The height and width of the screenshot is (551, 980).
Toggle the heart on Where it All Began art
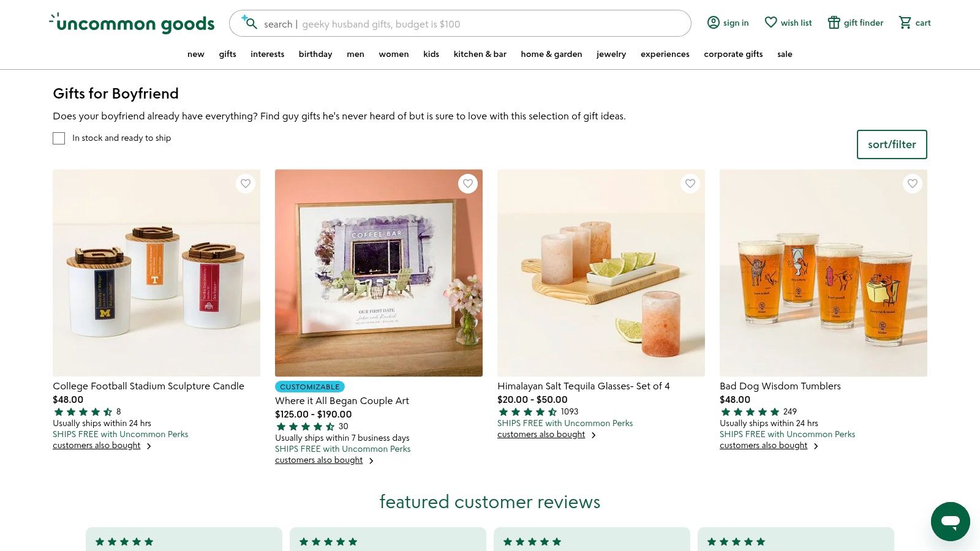(x=468, y=183)
